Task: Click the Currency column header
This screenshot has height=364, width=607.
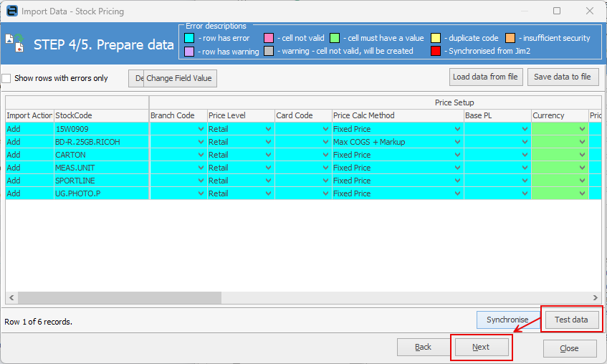Action: [x=560, y=115]
